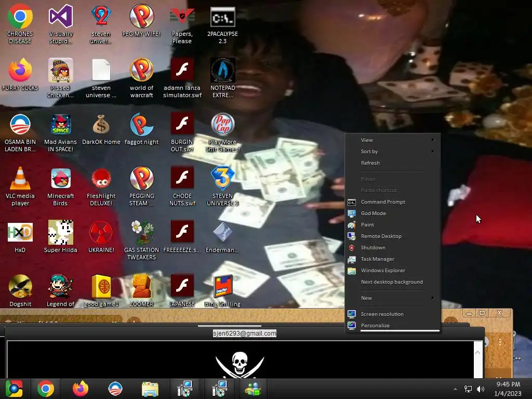Open the file explorer taskbar icon
This screenshot has height=399, width=532.
click(x=150, y=389)
